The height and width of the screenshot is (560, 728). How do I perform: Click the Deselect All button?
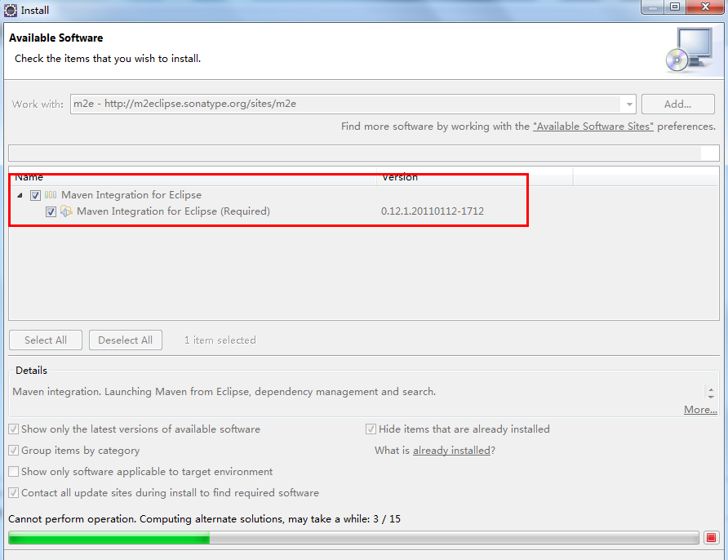(x=126, y=340)
